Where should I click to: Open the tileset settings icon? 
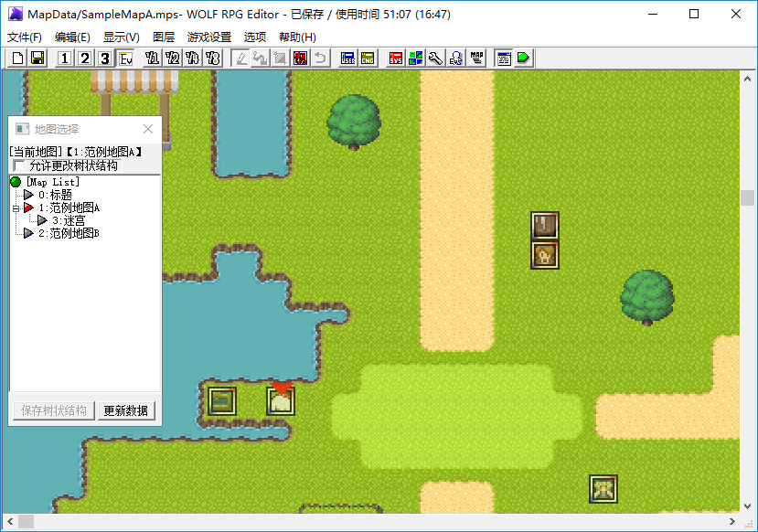415,59
